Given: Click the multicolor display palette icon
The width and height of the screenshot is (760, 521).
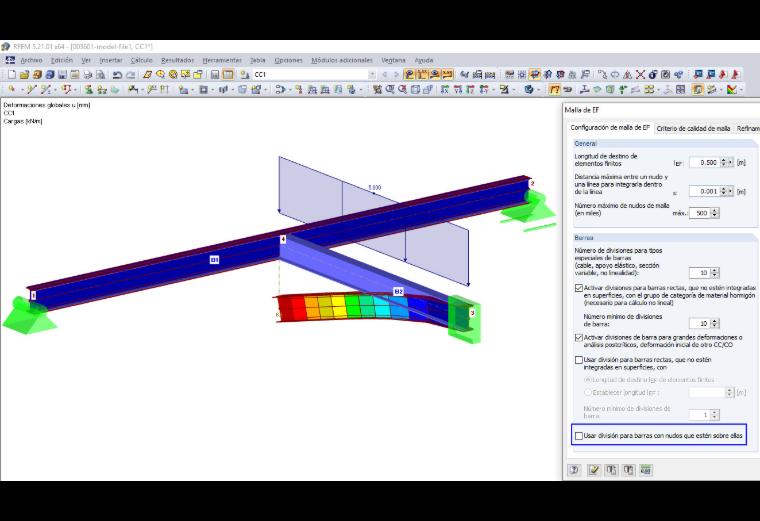Looking at the screenshot, I should 732,89.
